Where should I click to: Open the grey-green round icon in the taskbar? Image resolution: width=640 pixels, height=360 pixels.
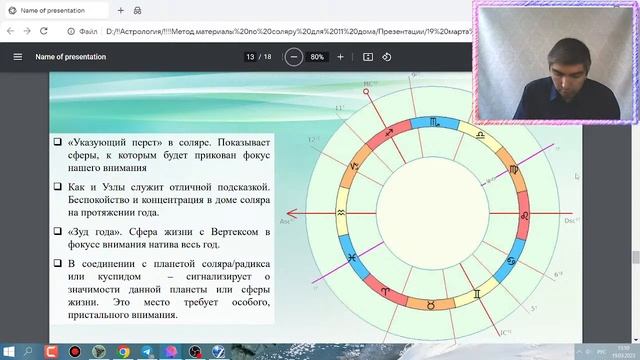click(x=99, y=351)
